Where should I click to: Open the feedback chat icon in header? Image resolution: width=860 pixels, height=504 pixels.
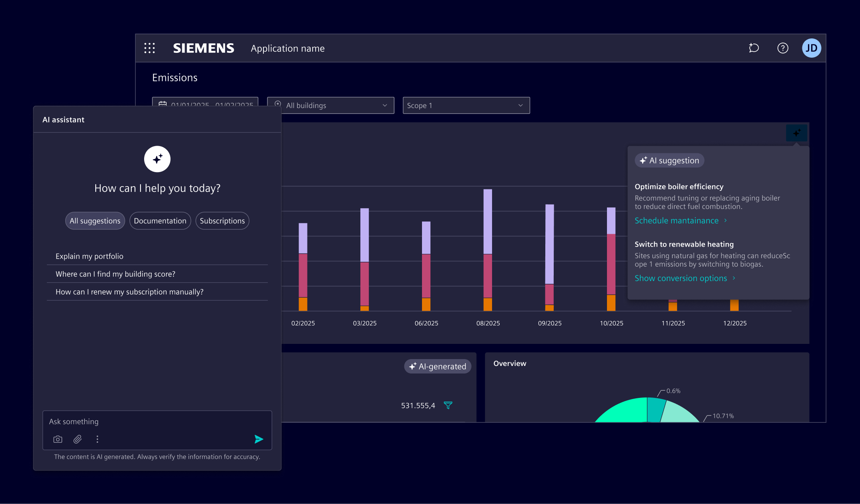pos(754,48)
